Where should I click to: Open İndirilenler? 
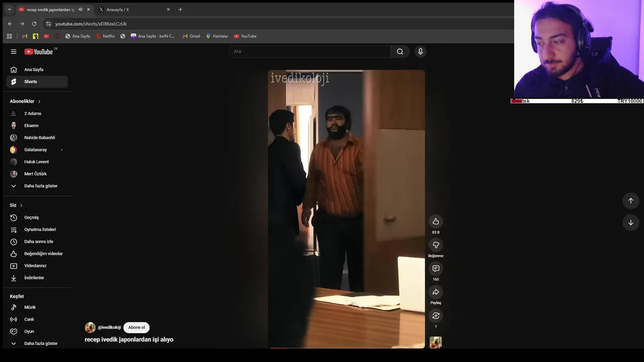pos(37,278)
